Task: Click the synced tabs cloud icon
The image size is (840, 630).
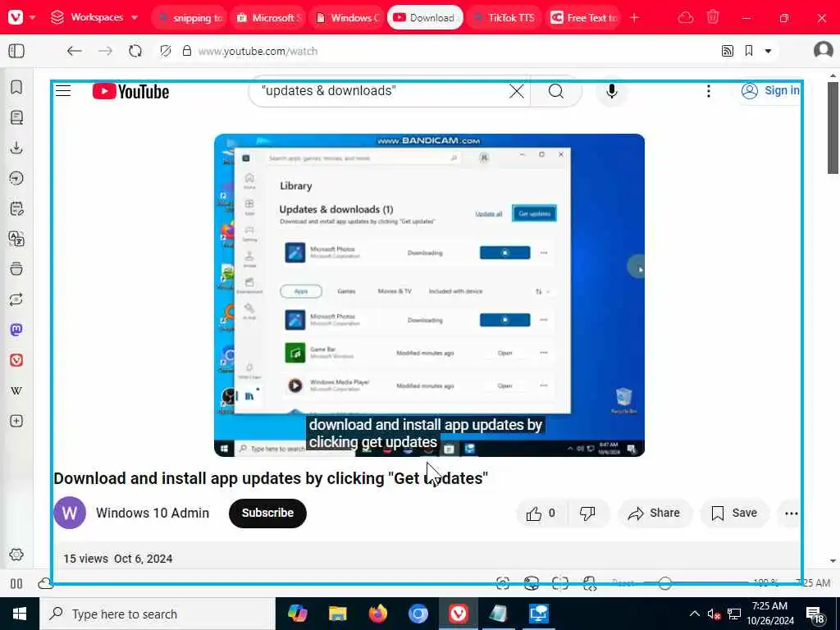Action: pos(686,18)
